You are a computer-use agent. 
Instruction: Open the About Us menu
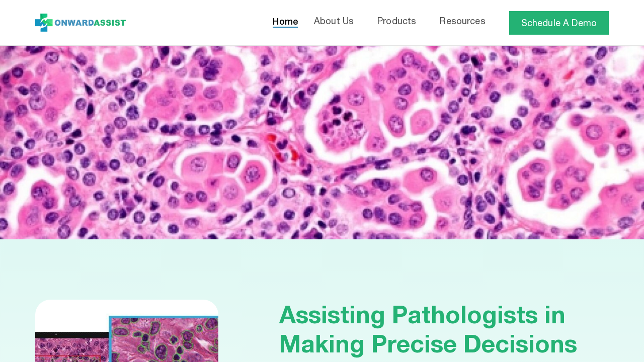(334, 21)
